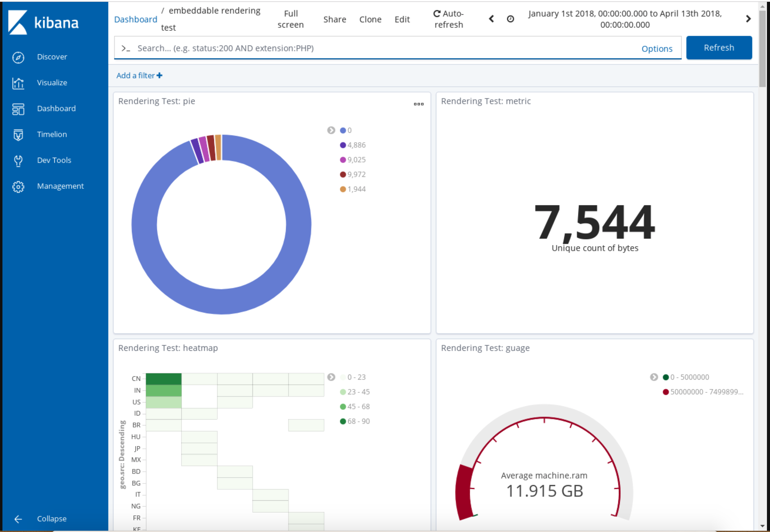Click the Refresh button
The image size is (770, 532).
point(719,47)
